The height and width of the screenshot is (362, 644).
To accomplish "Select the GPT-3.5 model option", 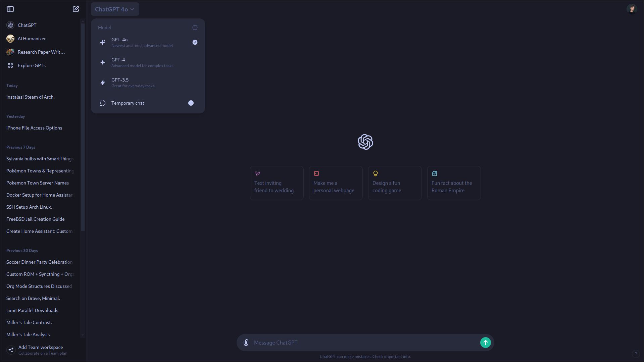I will point(148,83).
